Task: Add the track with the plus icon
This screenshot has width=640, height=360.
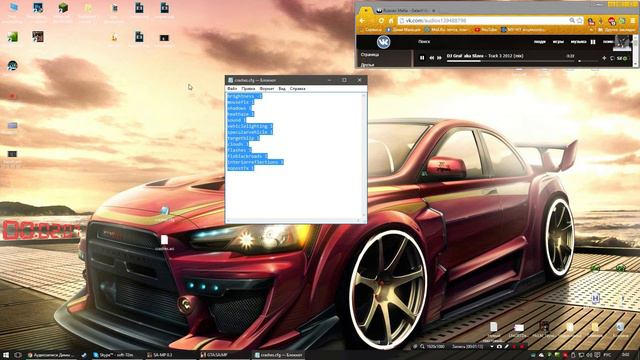Action: [x=604, y=58]
